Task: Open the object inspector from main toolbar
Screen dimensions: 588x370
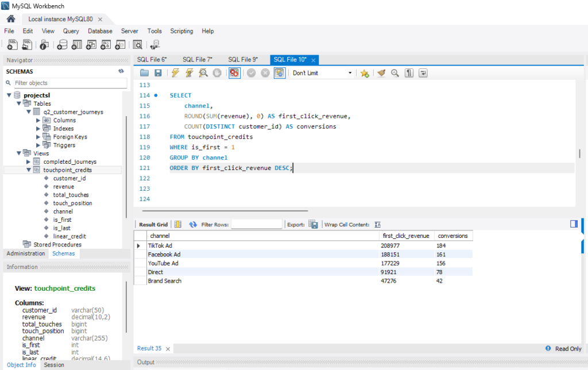Action: coord(44,45)
